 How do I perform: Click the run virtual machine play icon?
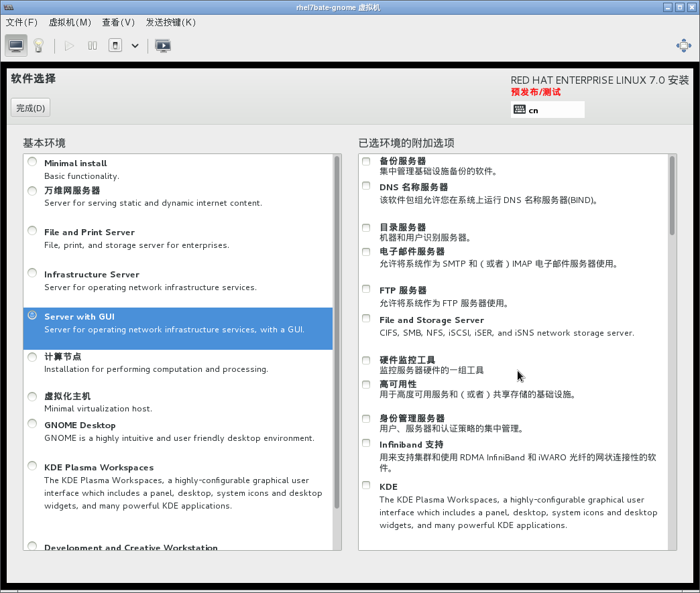(69, 46)
